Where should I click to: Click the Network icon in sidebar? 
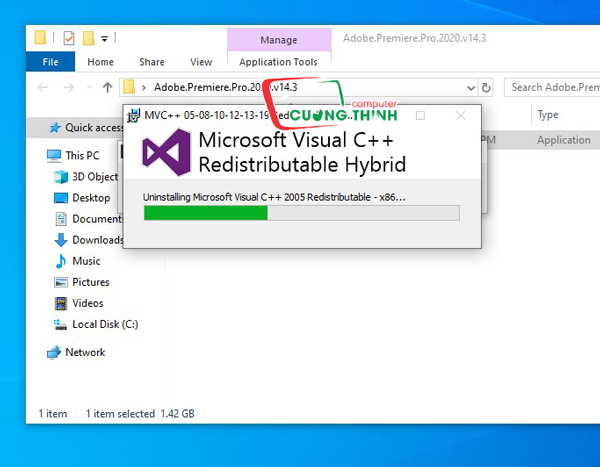[54, 352]
